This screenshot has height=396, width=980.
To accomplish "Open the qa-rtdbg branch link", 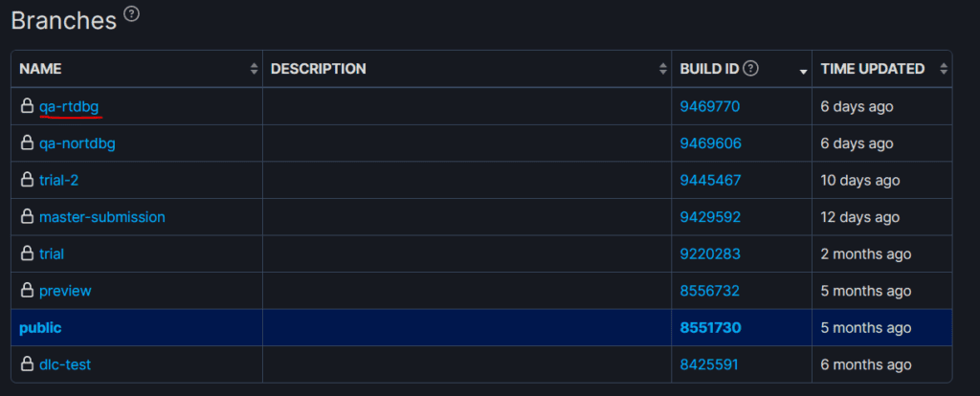I will (70, 106).
